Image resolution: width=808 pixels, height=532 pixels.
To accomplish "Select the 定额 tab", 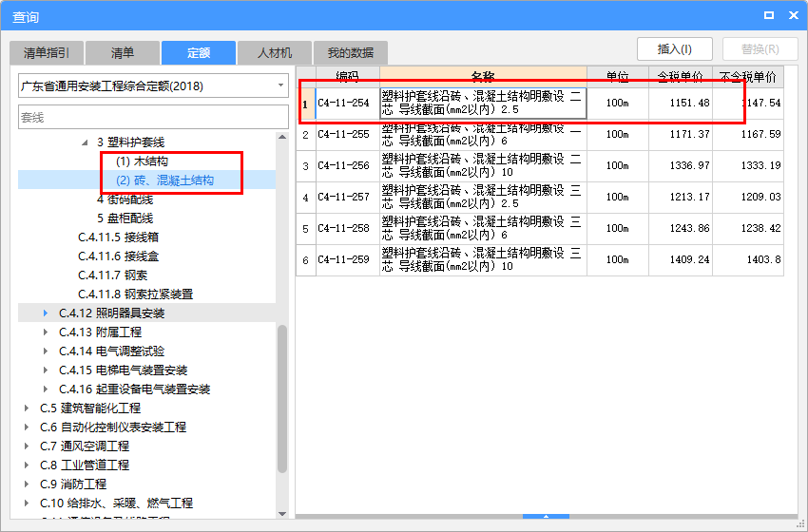I will point(199,53).
